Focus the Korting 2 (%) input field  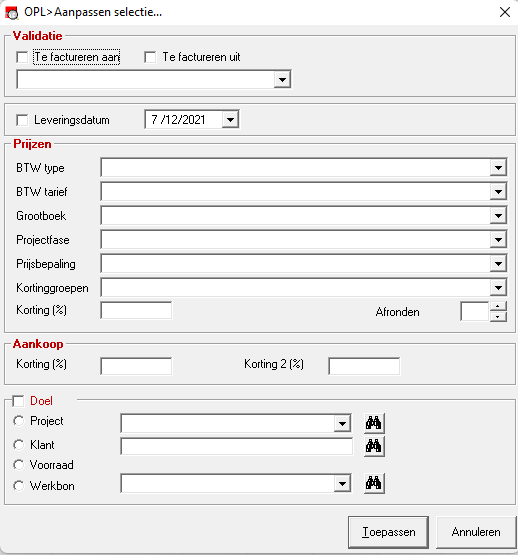(x=364, y=366)
